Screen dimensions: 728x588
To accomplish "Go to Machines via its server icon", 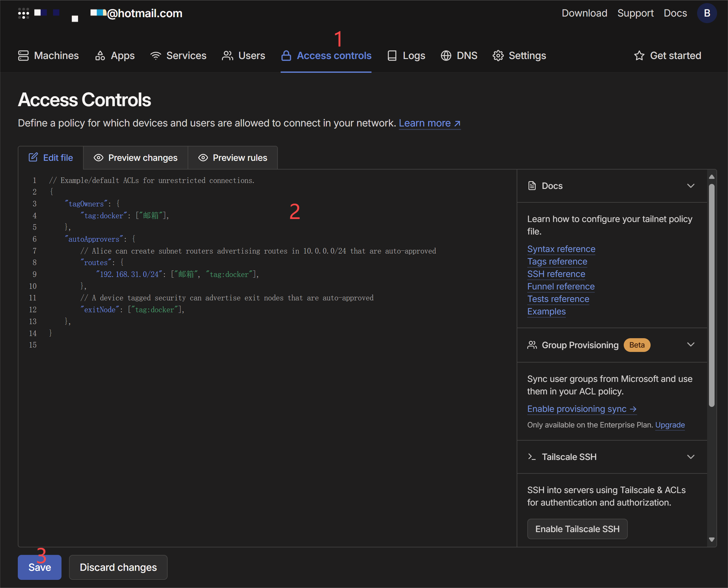I will click(x=23, y=56).
